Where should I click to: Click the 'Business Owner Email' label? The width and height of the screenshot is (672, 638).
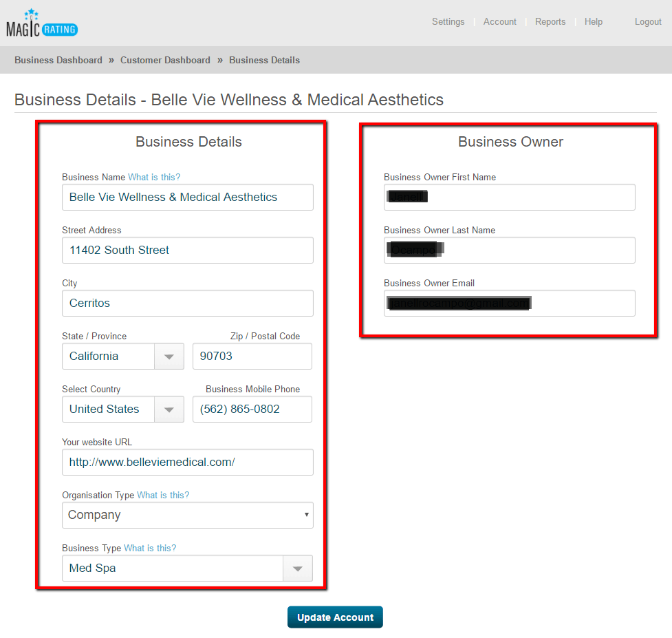[429, 283]
